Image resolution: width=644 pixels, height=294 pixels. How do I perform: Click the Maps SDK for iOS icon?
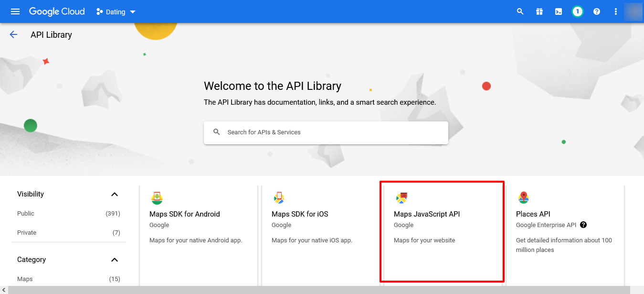[279, 198]
